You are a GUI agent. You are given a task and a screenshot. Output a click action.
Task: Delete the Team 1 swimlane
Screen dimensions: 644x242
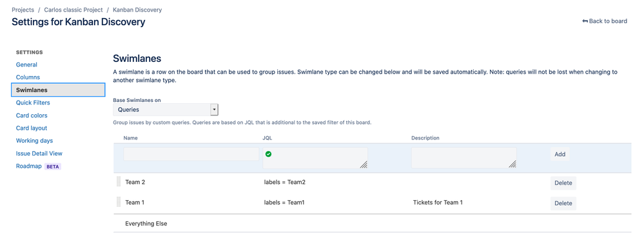563,203
